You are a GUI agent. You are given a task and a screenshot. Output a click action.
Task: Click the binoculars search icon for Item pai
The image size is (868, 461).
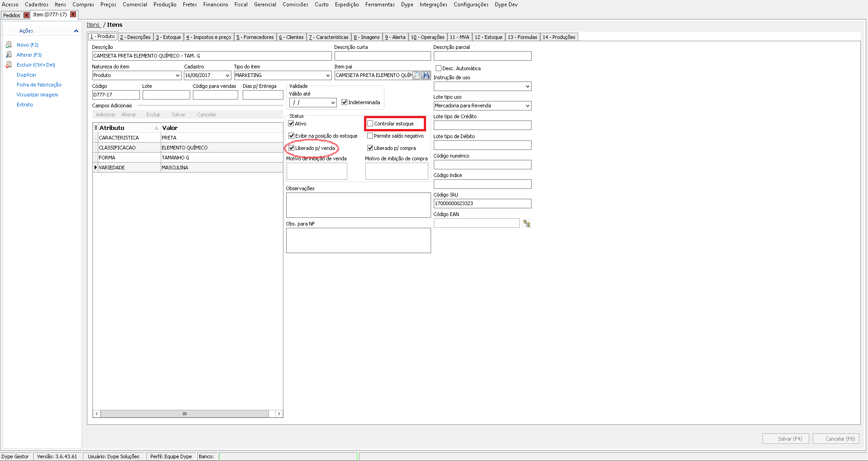coord(426,76)
